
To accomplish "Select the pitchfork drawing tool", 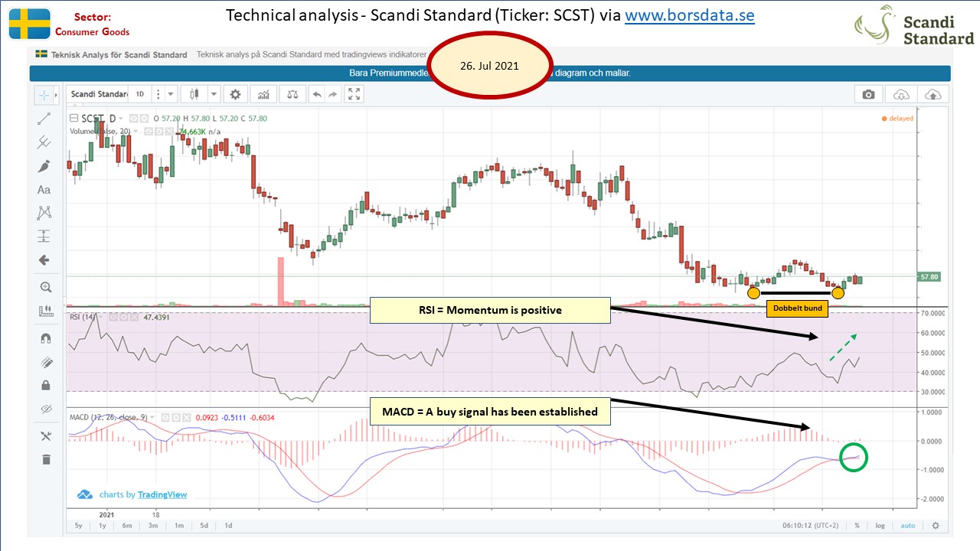I will 44,142.
